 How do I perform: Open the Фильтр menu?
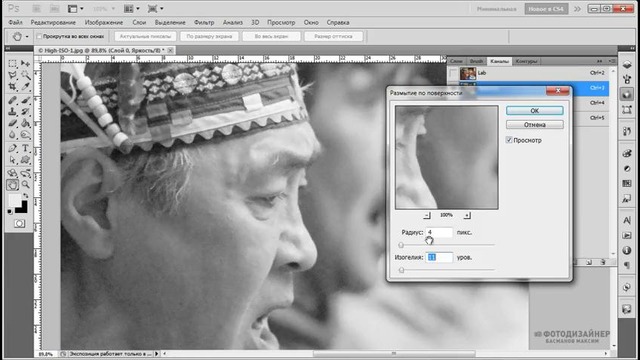point(204,22)
